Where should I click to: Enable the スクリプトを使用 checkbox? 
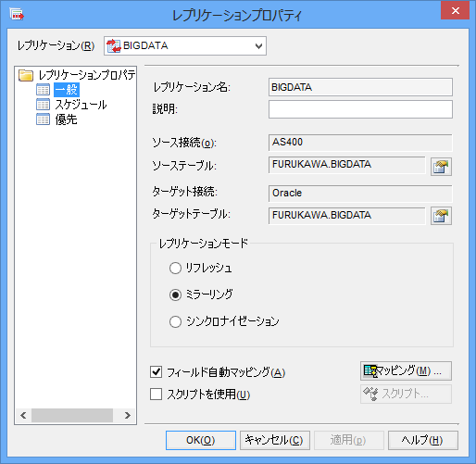point(157,395)
